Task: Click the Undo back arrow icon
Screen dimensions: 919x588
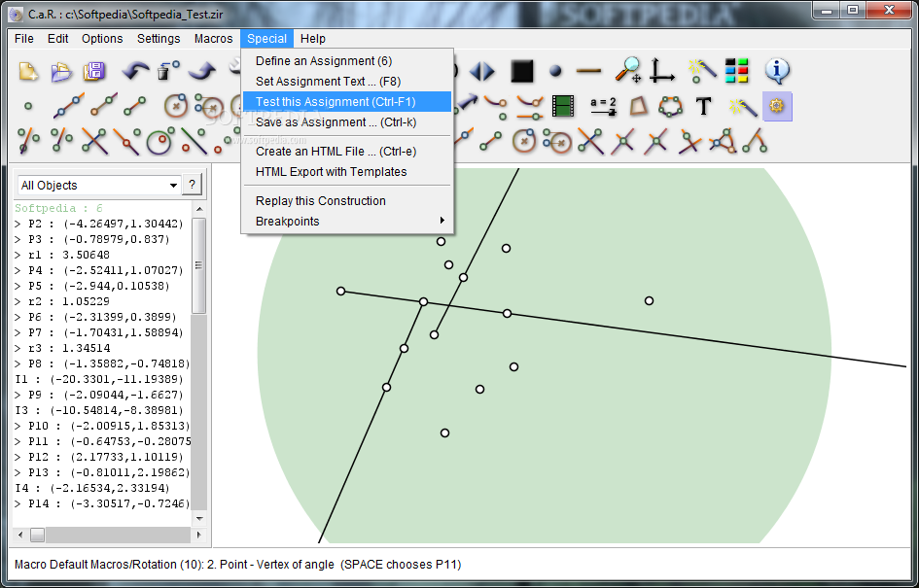Action: pyautogui.click(x=135, y=72)
